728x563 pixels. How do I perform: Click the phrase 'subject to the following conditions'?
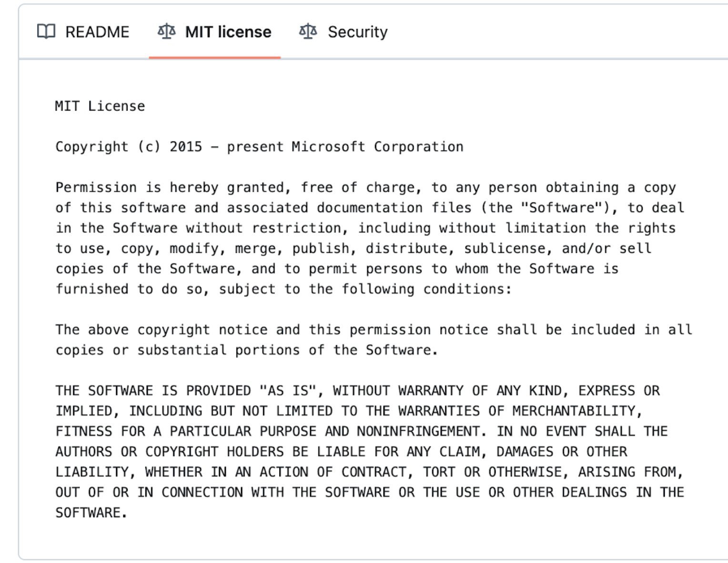pos(364,289)
